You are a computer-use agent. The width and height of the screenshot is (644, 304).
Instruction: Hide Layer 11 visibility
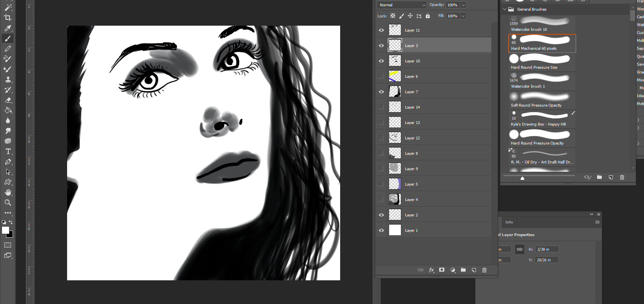(381, 30)
